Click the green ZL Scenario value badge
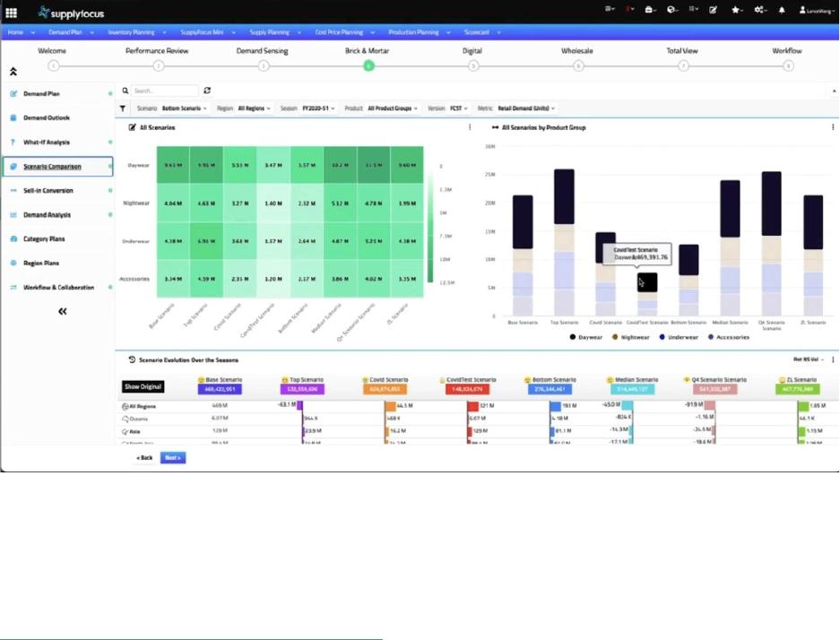 tap(798, 389)
